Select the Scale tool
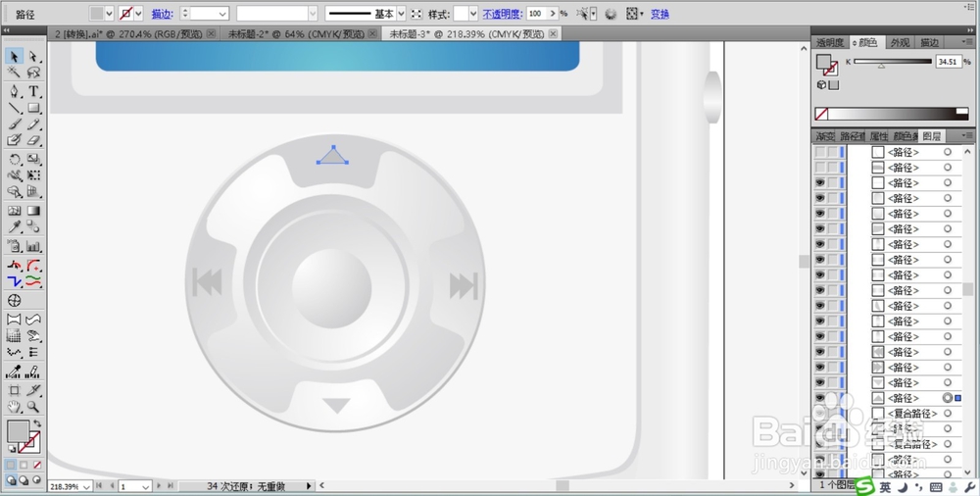The height and width of the screenshot is (496, 980). (x=33, y=160)
